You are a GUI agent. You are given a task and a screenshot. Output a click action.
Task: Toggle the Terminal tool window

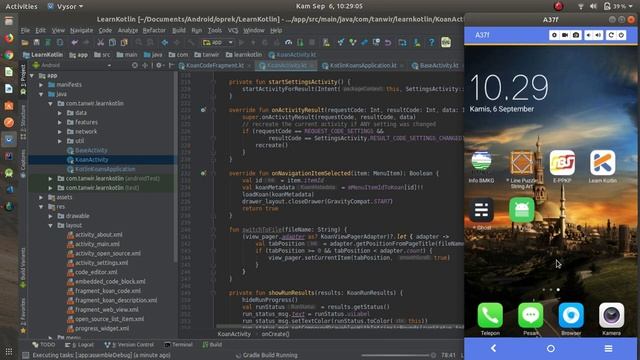[178, 344]
